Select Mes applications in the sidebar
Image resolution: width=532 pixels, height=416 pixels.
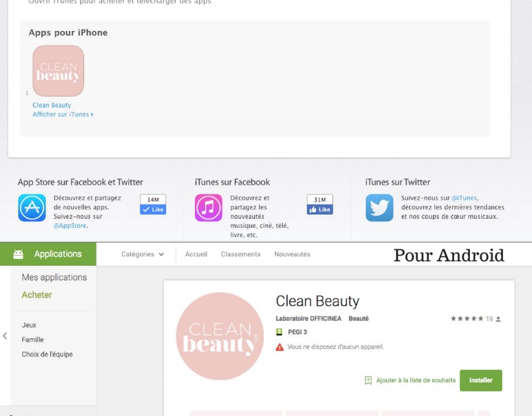(54, 277)
